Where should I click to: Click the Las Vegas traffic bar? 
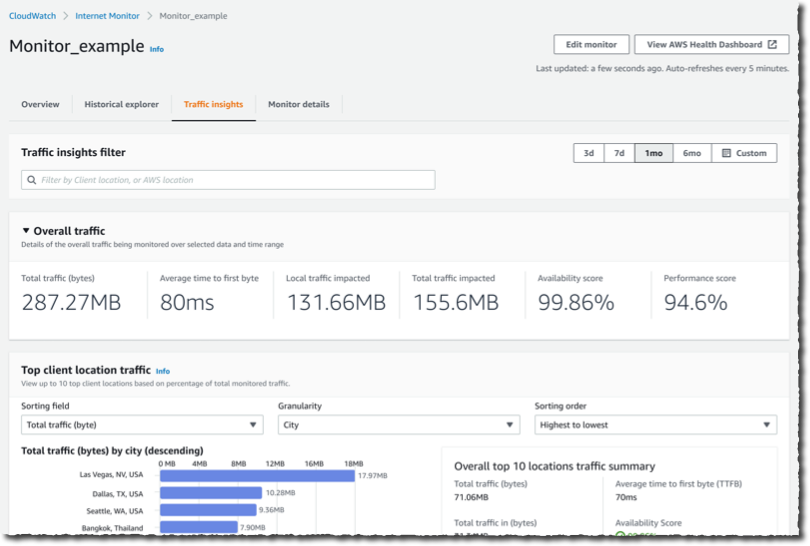[257, 475]
